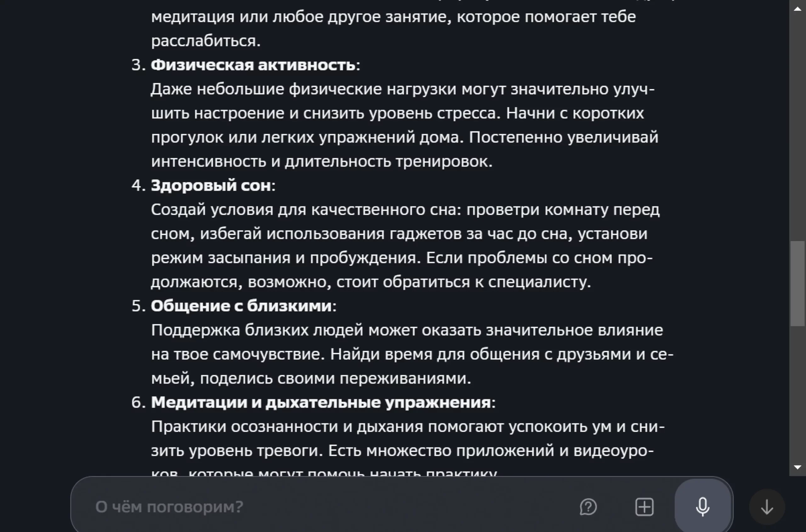This screenshot has width=806, height=532.
Task: Click the "Медитации и дыхательные упражнения" heading
Action: 321,402
